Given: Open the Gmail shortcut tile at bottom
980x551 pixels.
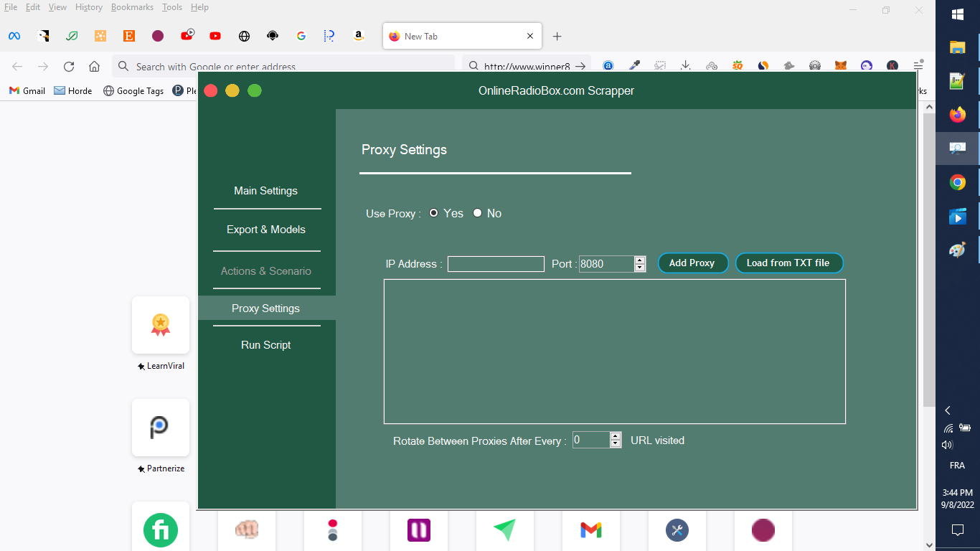Looking at the screenshot, I should click(591, 530).
